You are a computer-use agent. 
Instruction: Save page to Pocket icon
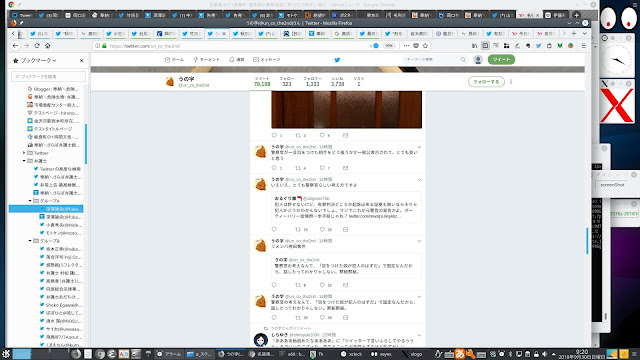point(416,46)
